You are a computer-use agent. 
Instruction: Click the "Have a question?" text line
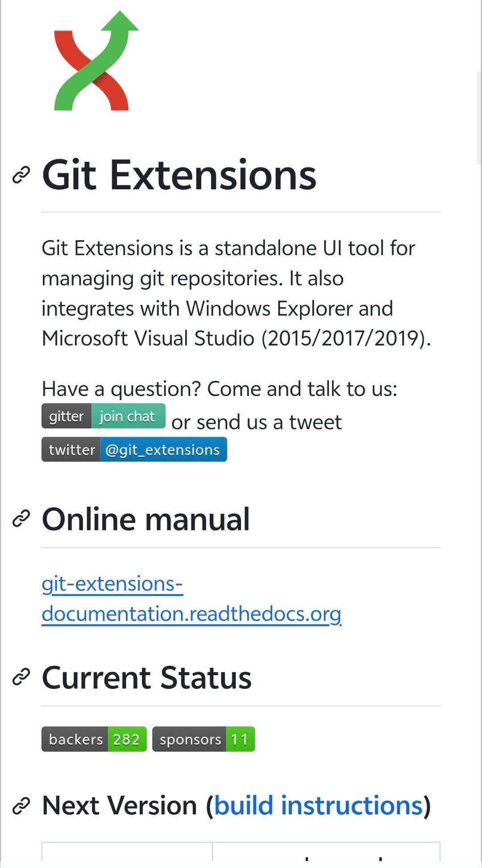pyautogui.click(x=219, y=389)
